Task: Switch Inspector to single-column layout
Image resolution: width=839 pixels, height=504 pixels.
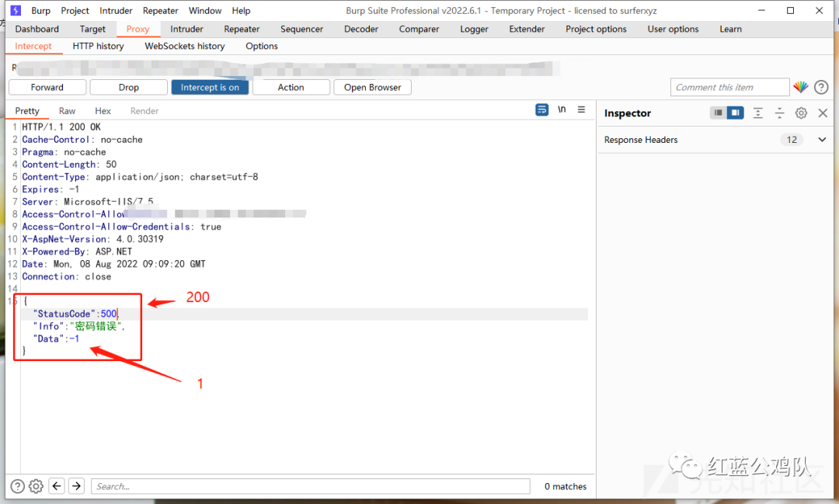Action: (718, 113)
